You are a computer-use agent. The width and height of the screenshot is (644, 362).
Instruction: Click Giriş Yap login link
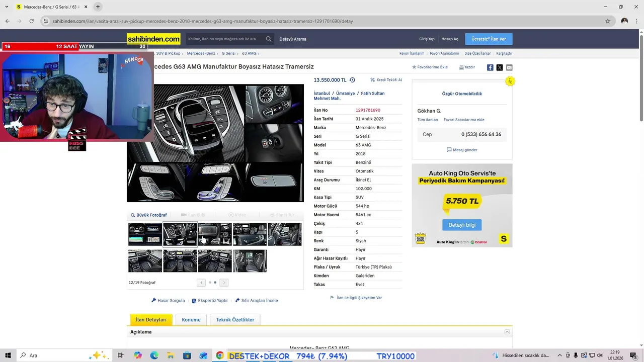click(427, 39)
